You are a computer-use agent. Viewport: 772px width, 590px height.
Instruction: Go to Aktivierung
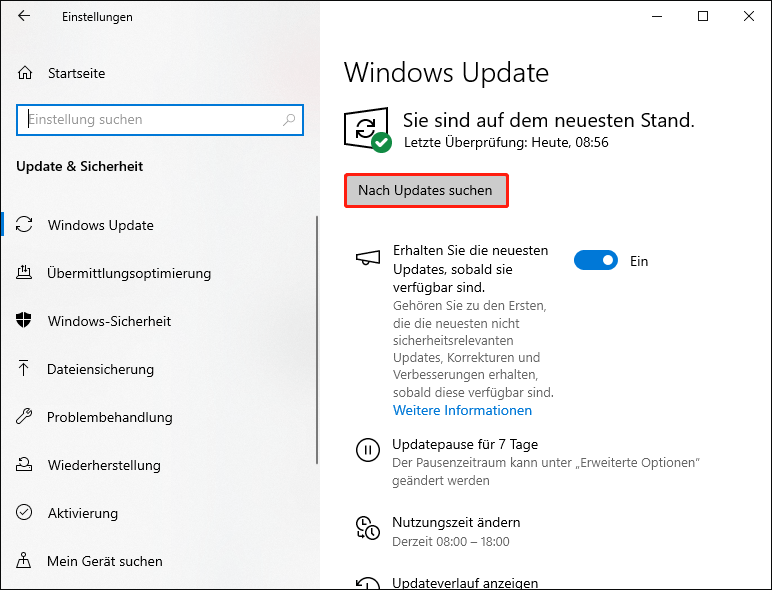click(83, 513)
